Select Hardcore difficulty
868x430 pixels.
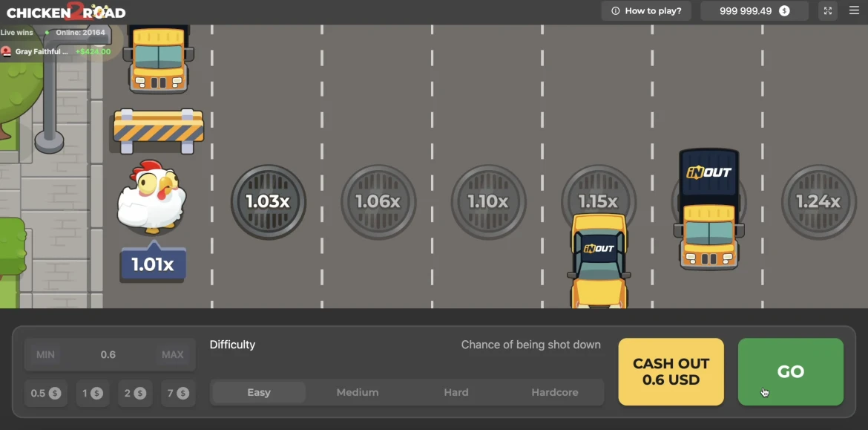[x=555, y=392]
